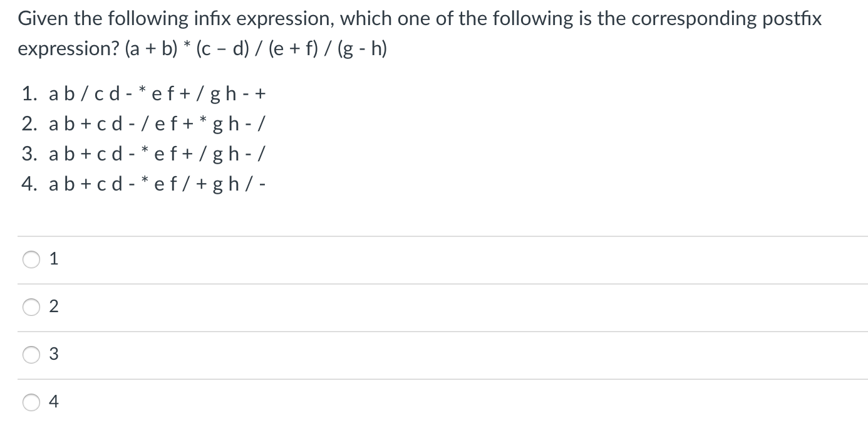Screen dimensions: 868x425
Task: Click option text "a b / c d - * e f + / g h - +"
Action: pyautogui.click(x=157, y=93)
